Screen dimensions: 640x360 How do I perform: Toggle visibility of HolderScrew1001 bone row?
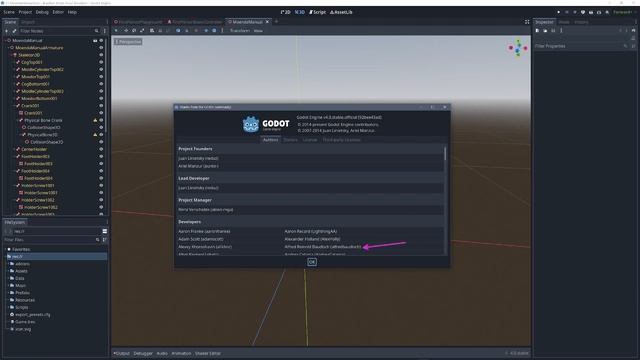[101, 186]
